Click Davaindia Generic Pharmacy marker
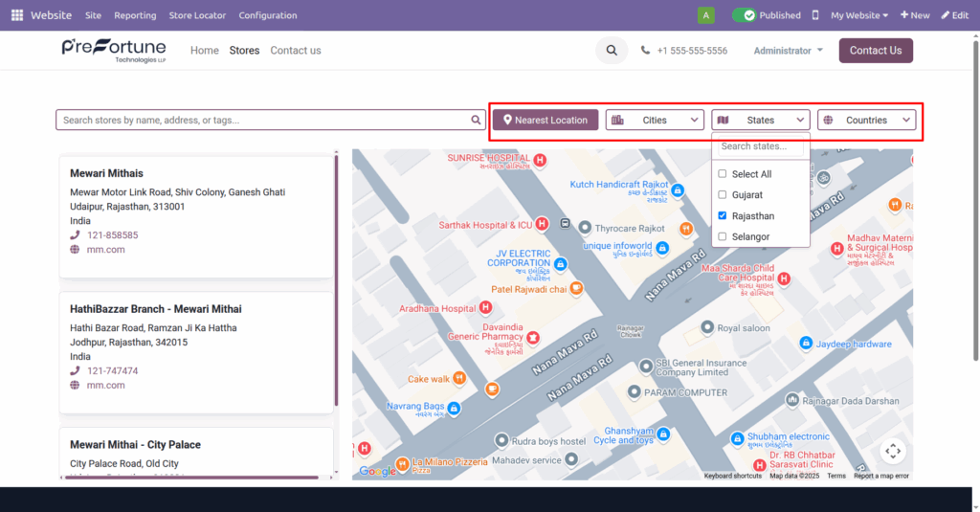 (x=532, y=338)
